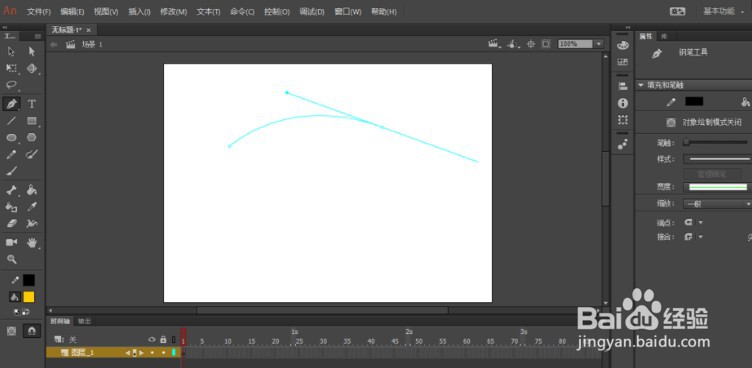752x368 pixels.
Task: Select the Paint Bucket tool
Action: 32,190
